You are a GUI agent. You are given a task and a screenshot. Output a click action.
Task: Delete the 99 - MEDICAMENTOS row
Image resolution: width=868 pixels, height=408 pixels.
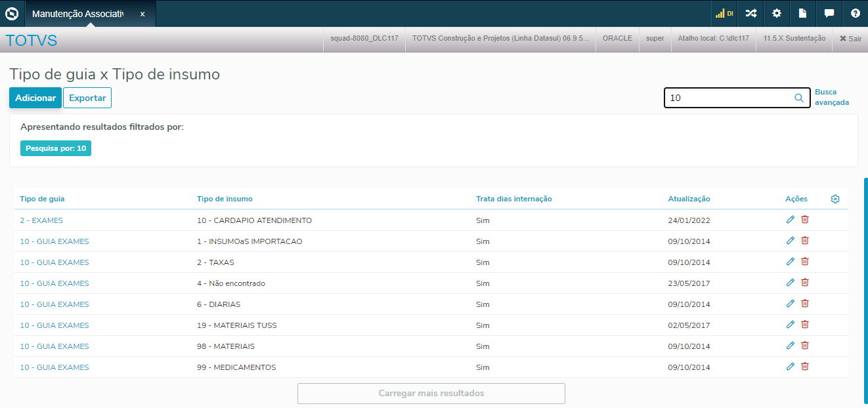tap(805, 367)
